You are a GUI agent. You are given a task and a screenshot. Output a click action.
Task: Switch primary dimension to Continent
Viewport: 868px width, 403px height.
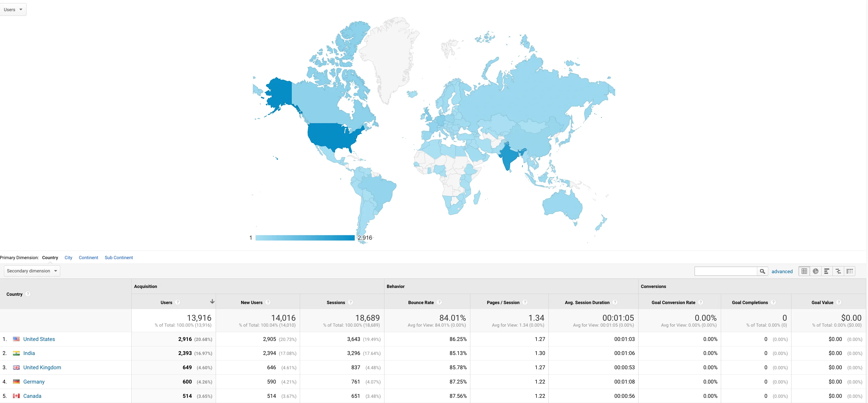point(88,257)
